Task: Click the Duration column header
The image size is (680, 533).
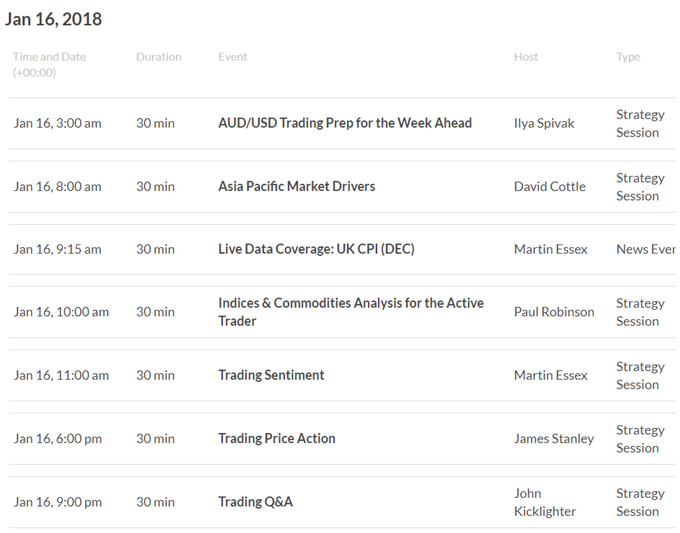Action: click(x=159, y=57)
